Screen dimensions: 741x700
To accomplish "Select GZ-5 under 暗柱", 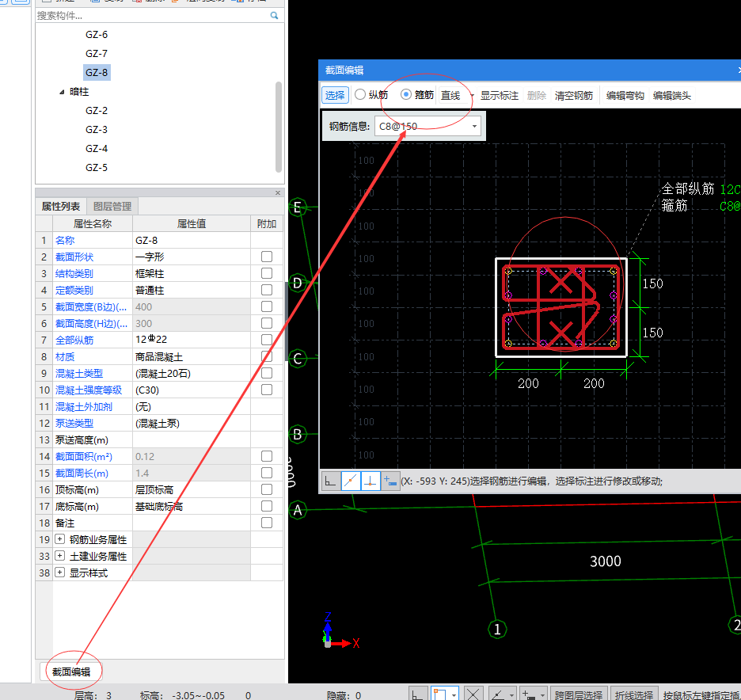I will (x=97, y=167).
